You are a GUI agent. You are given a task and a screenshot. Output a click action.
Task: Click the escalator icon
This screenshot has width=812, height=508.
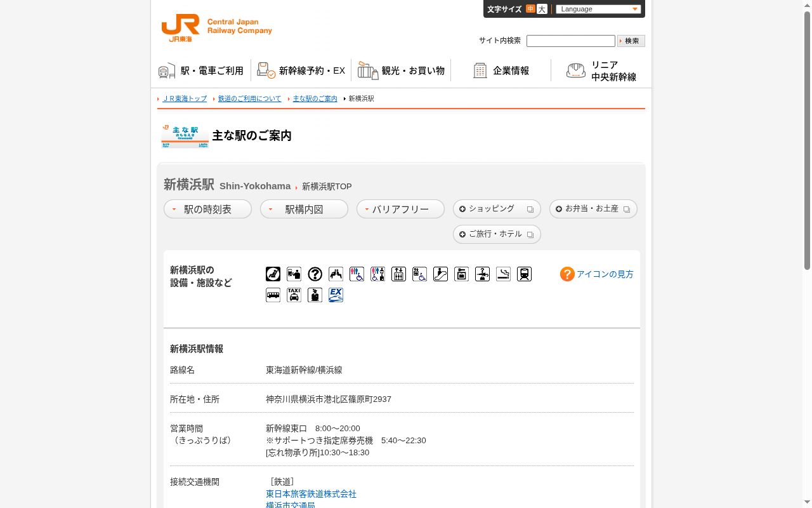pos(440,274)
